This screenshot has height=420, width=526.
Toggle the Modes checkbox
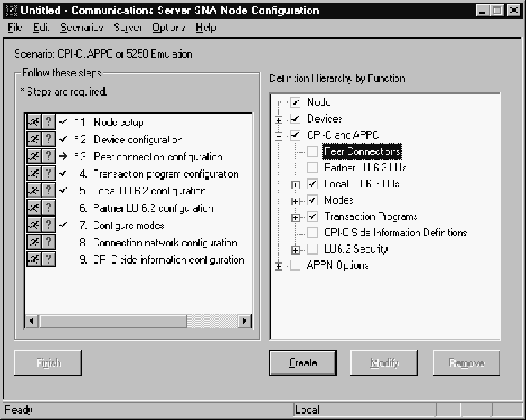tap(312, 200)
